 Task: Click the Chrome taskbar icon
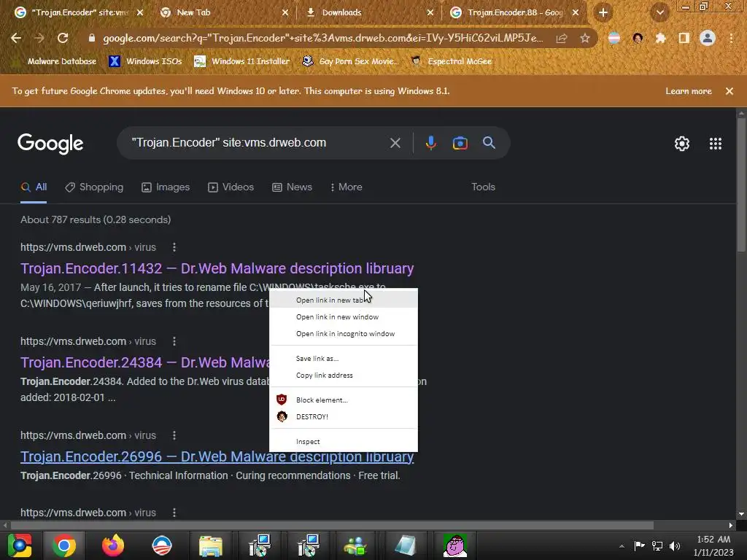[64, 545]
